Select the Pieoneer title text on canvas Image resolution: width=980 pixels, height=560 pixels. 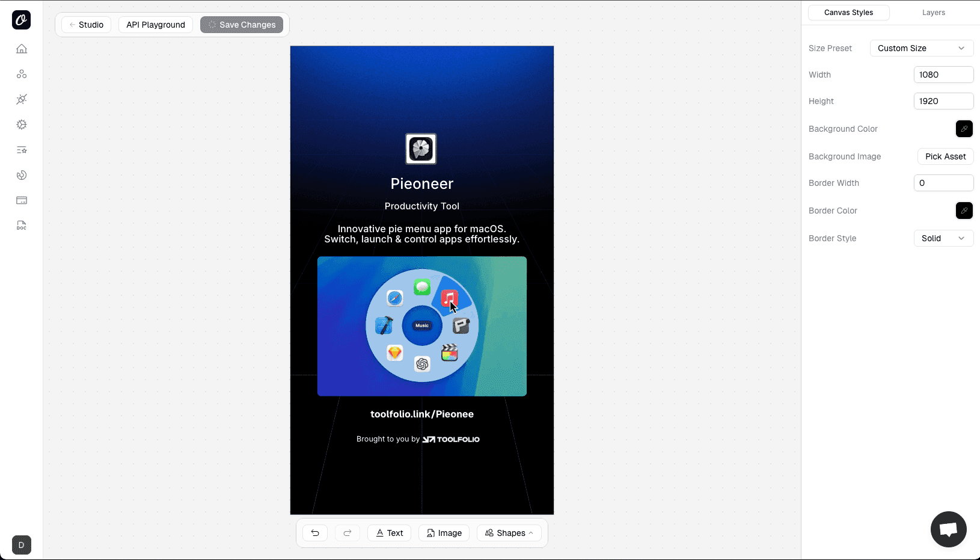(x=422, y=184)
